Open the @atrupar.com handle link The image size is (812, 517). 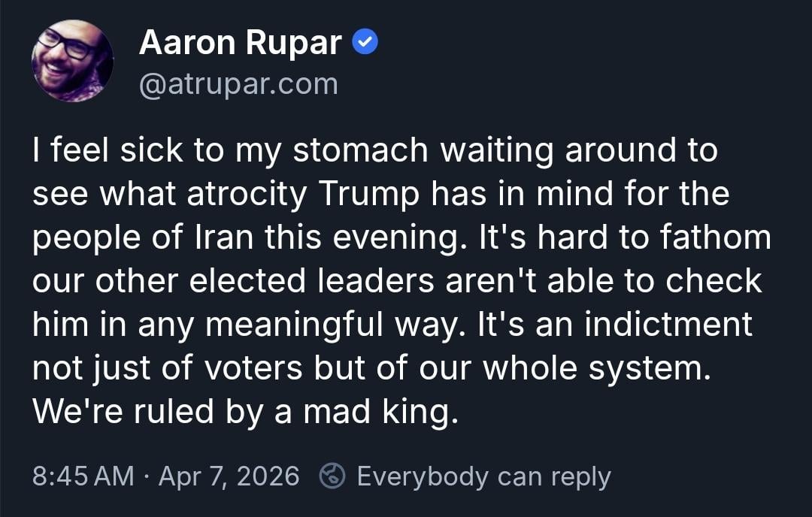click(238, 84)
